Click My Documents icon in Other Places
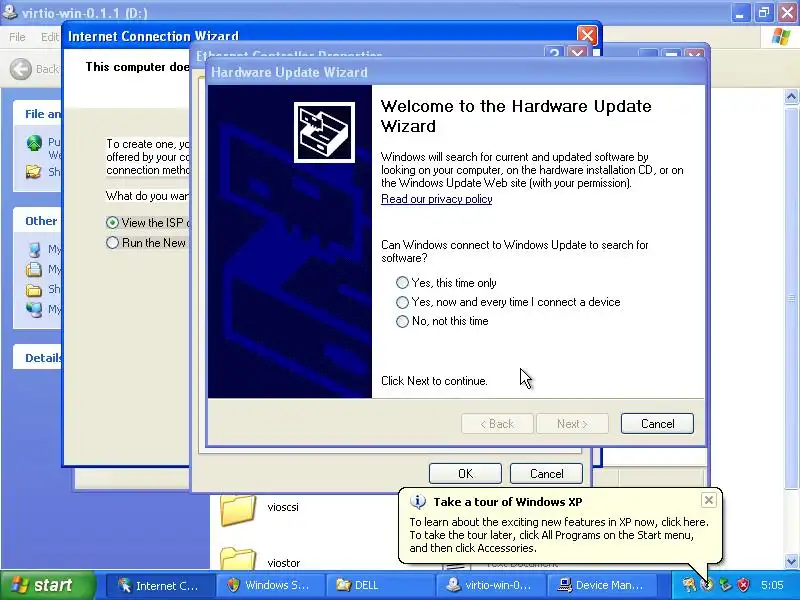 (34, 269)
